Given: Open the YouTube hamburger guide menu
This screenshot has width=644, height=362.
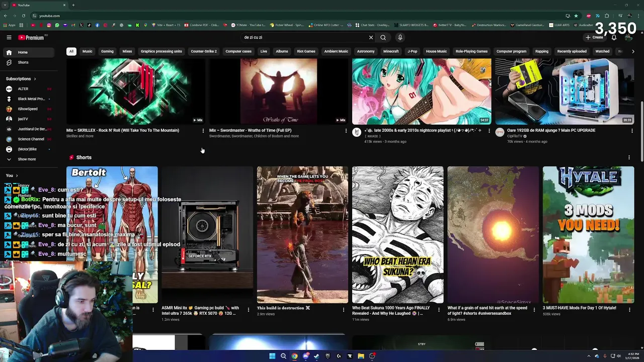Looking at the screenshot, I should [x=9, y=37].
